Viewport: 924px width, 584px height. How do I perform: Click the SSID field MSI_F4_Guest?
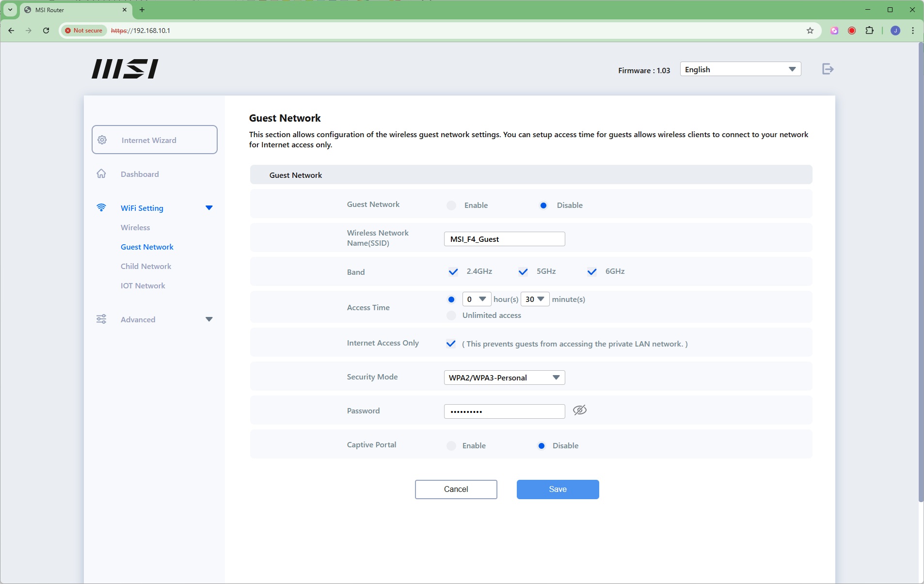504,239
